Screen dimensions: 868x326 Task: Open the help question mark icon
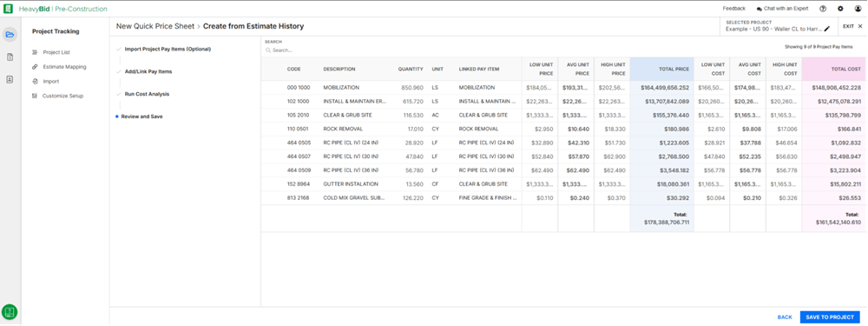pyautogui.click(x=823, y=9)
